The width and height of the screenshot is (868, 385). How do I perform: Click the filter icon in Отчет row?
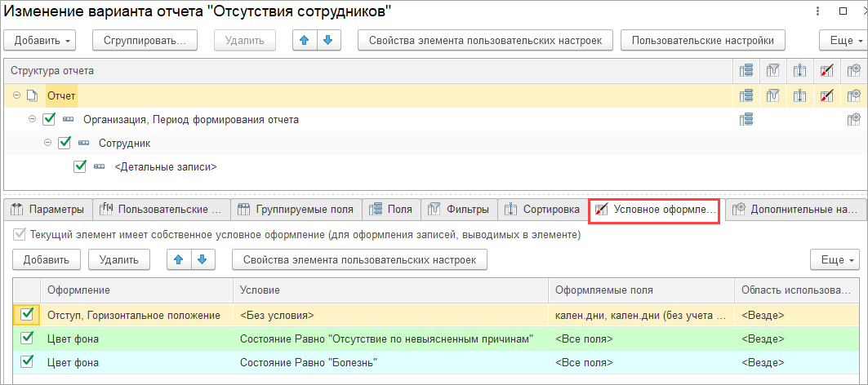click(773, 96)
